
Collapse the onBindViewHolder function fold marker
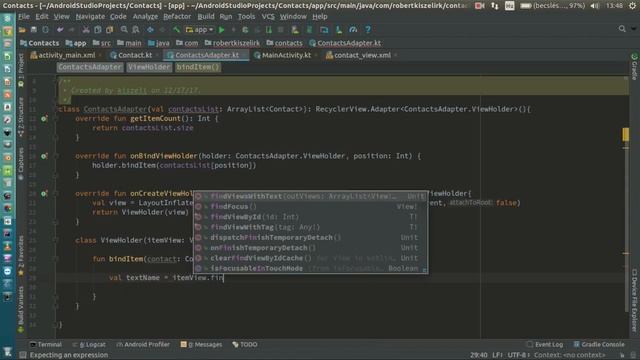point(56,156)
